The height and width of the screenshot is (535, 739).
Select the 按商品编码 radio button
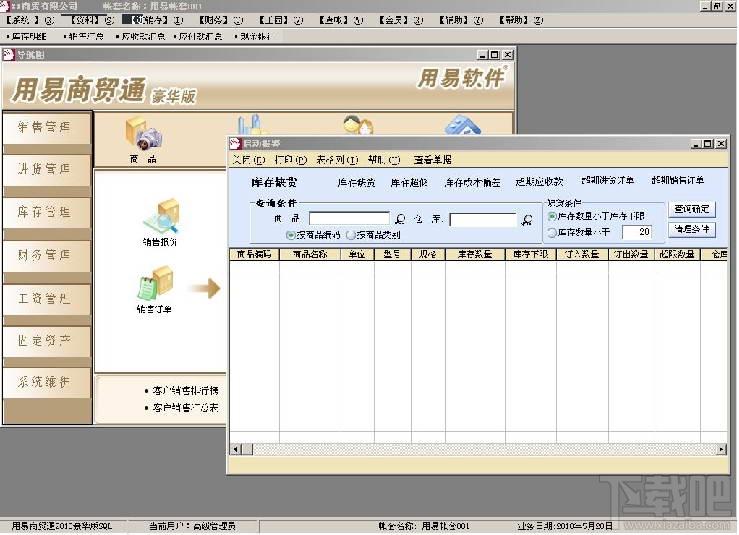(290, 235)
